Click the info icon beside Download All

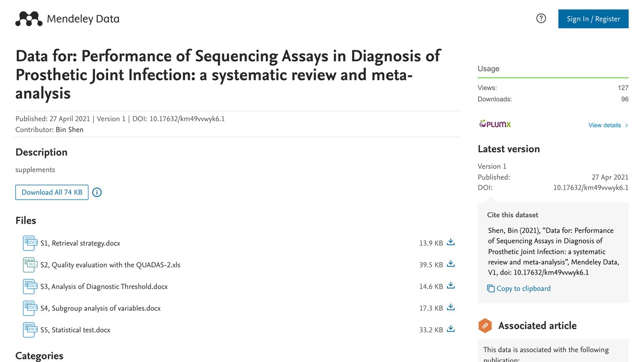pos(97,193)
